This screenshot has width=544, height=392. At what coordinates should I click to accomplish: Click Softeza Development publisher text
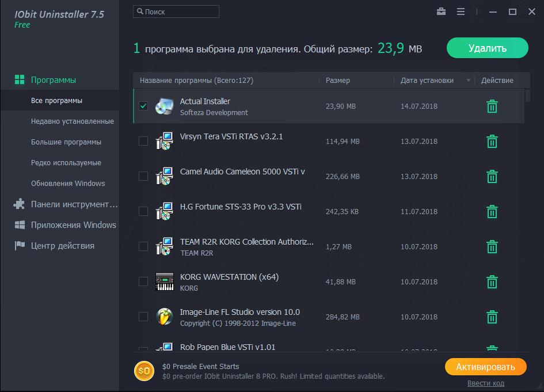pyautogui.click(x=214, y=113)
